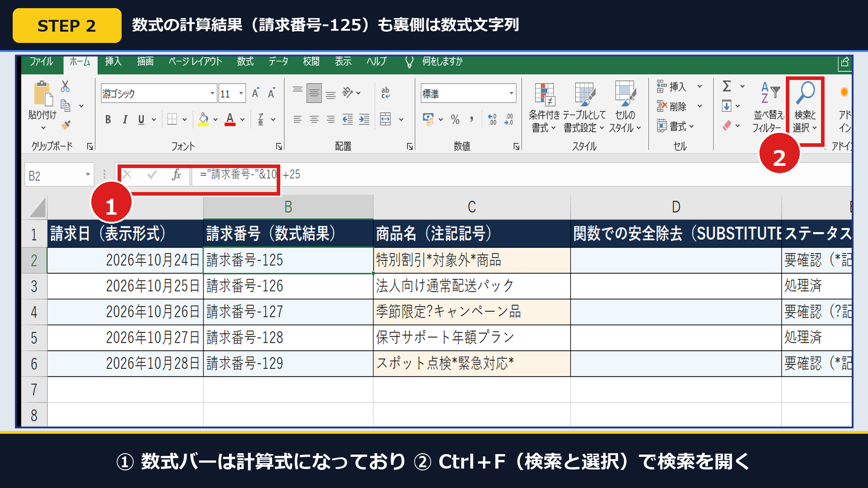
Task: Click the Delete (削除) cells button
Action: click(x=671, y=106)
